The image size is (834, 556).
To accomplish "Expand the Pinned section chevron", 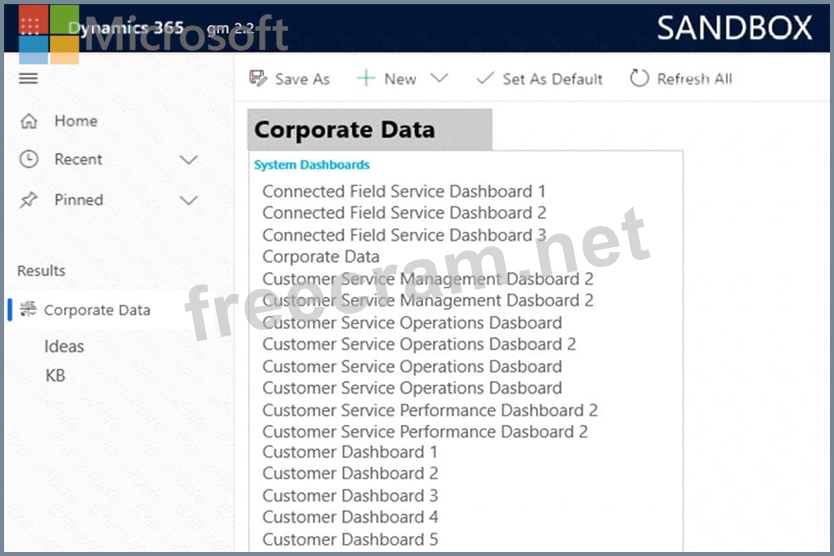I will 188,200.
